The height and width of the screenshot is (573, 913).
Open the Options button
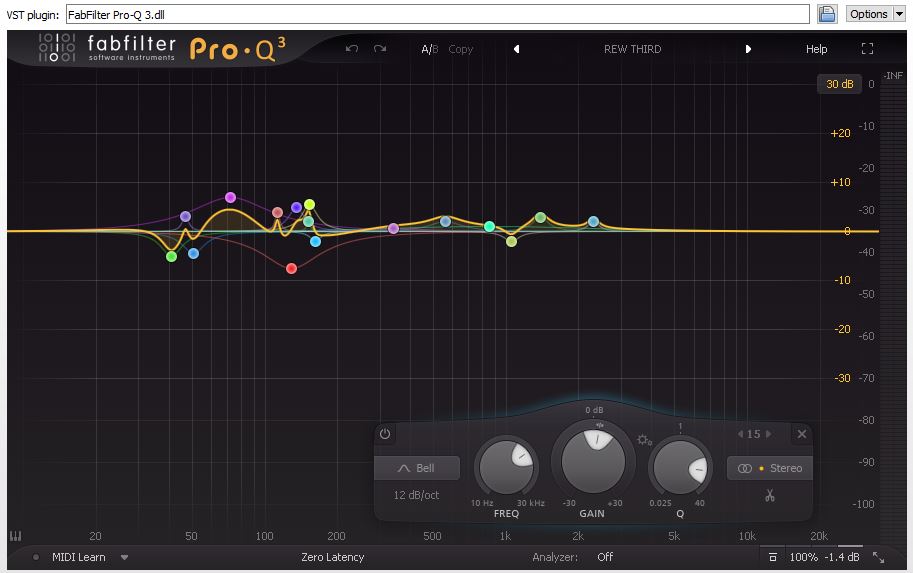(x=868, y=14)
